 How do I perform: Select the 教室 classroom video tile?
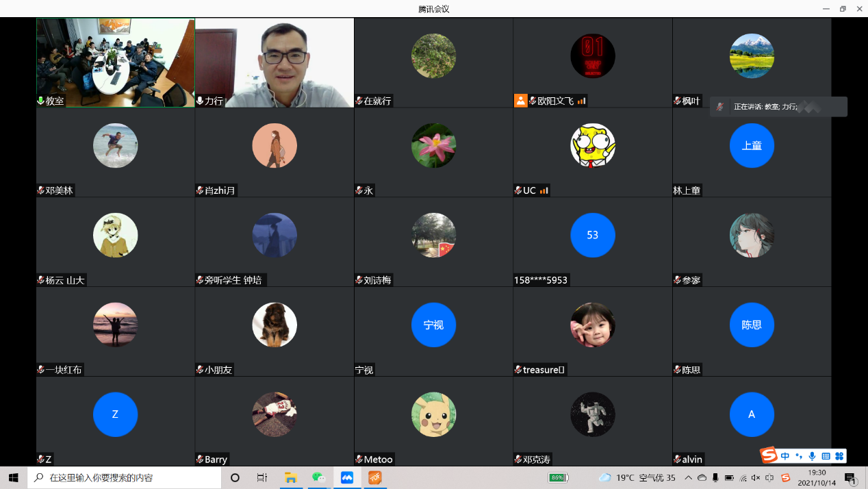tap(116, 62)
